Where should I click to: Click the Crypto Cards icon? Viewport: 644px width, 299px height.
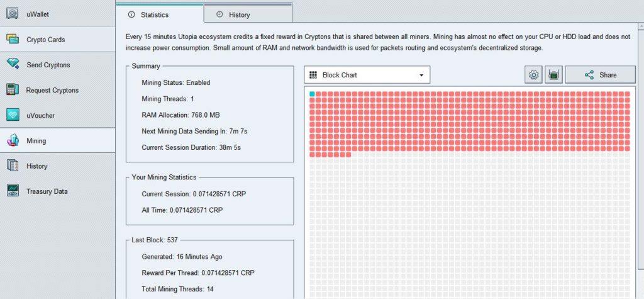pyautogui.click(x=13, y=39)
